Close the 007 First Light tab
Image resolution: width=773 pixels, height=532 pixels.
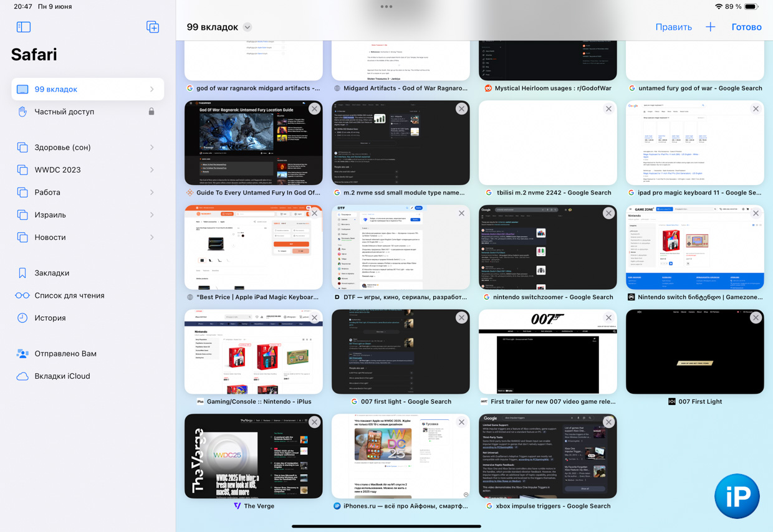(756, 318)
